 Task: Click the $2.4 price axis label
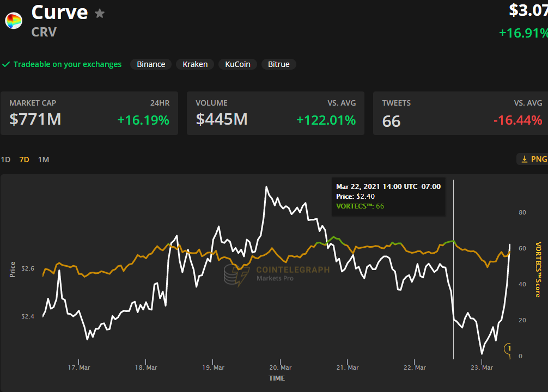pyautogui.click(x=28, y=316)
